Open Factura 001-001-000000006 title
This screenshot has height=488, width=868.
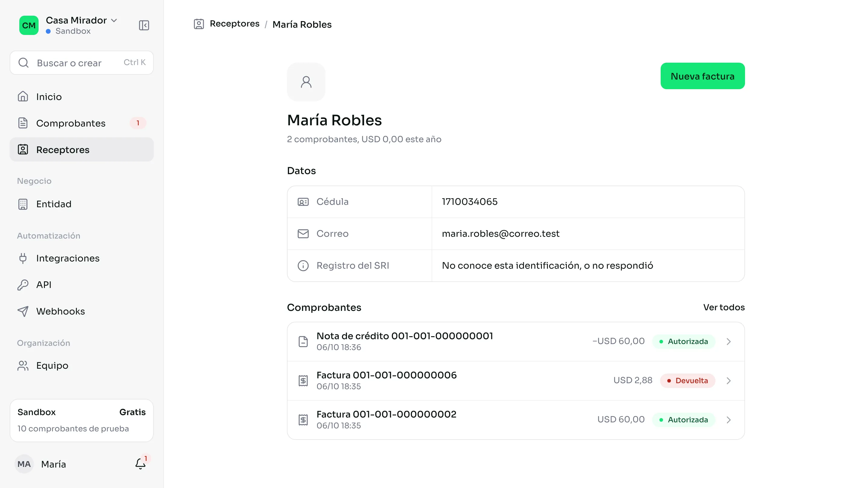coord(386,375)
